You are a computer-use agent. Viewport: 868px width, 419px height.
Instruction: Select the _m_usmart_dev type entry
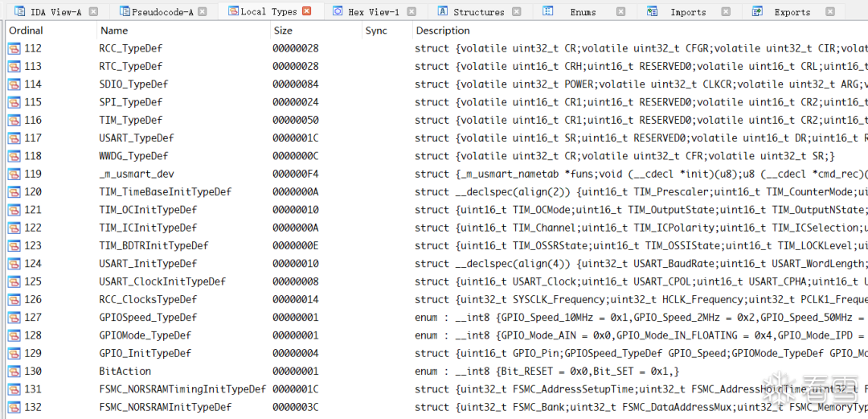pos(436,174)
